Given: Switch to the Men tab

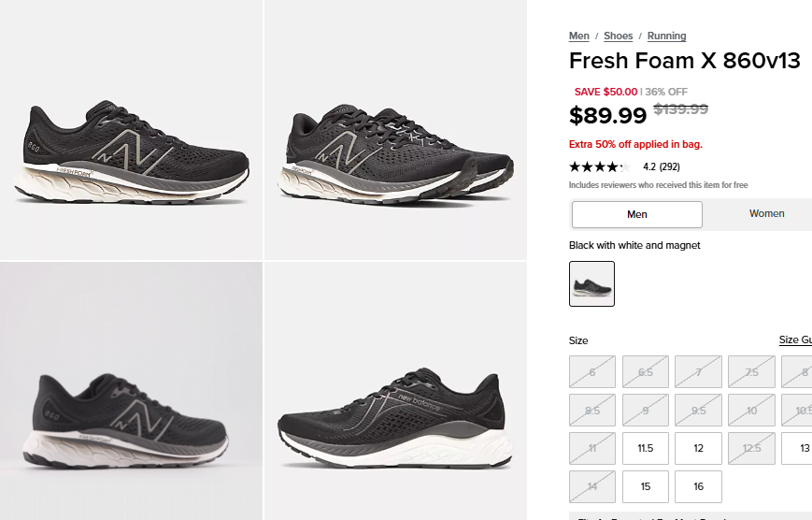Looking at the screenshot, I should coord(636,214).
